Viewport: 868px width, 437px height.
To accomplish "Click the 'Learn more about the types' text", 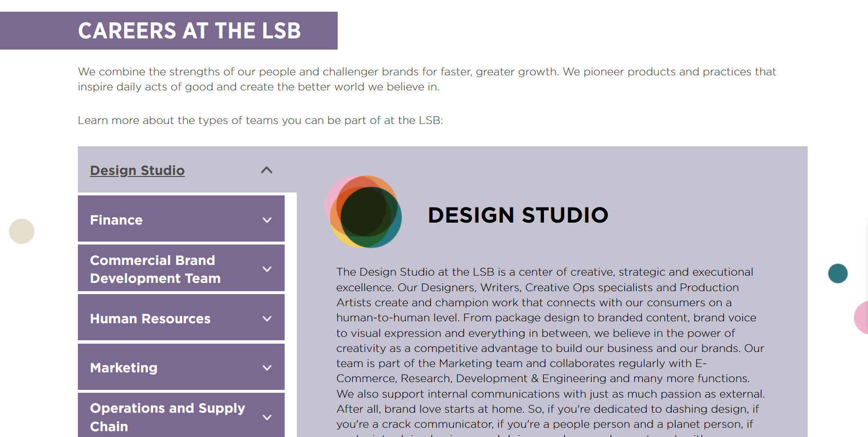I will 260,120.
